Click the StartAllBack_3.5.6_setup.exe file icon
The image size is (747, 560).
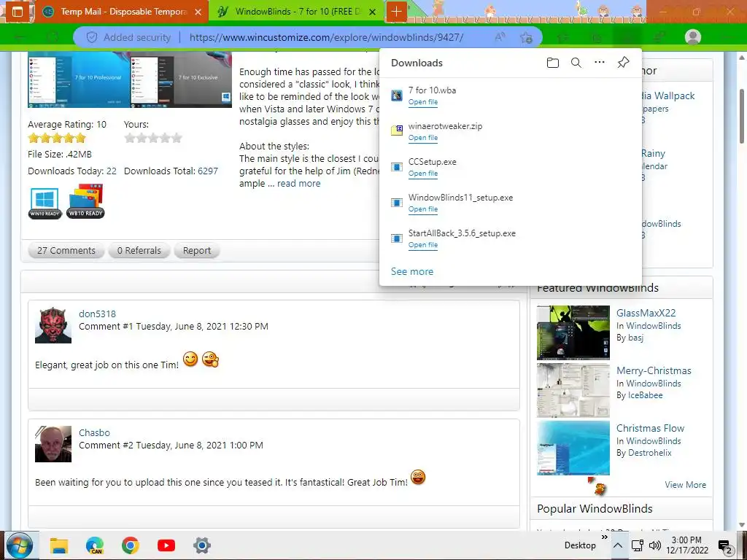pyautogui.click(x=396, y=238)
